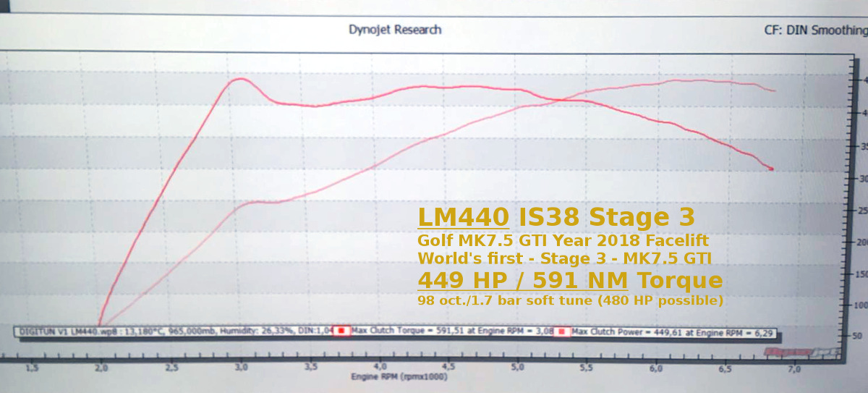The image size is (868, 393).
Task: Click the 5,0 tick on the RPM axis
Action: tap(517, 369)
